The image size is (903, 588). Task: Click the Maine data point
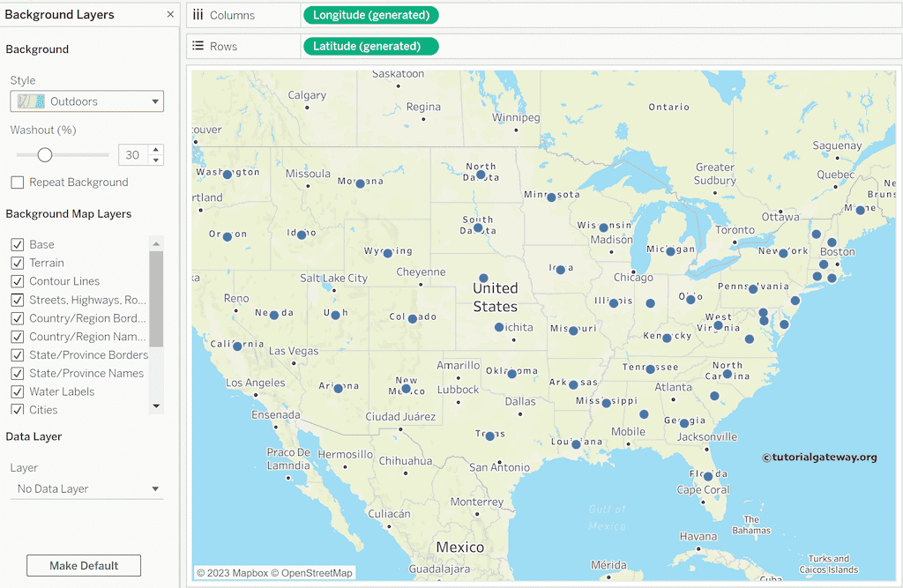point(860,210)
